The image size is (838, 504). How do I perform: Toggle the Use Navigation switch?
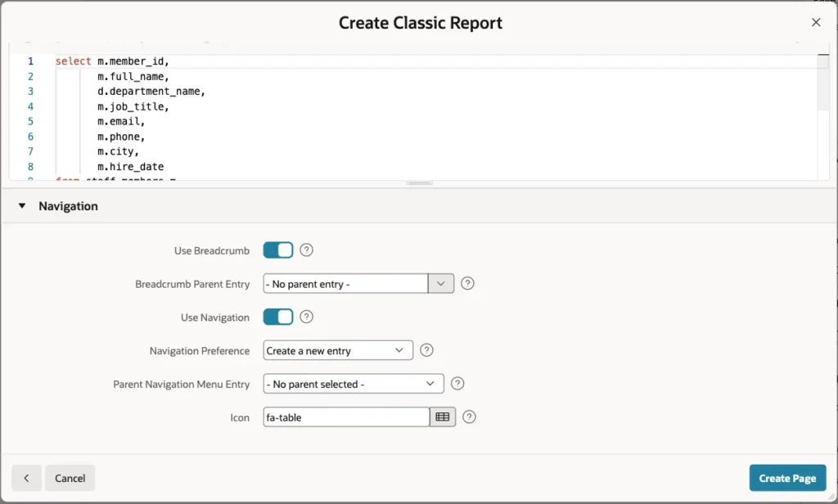[278, 317]
